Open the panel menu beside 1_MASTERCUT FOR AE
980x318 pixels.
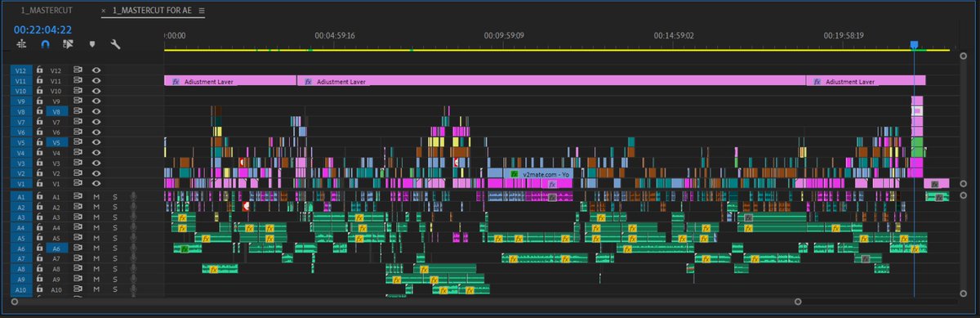[x=202, y=11]
